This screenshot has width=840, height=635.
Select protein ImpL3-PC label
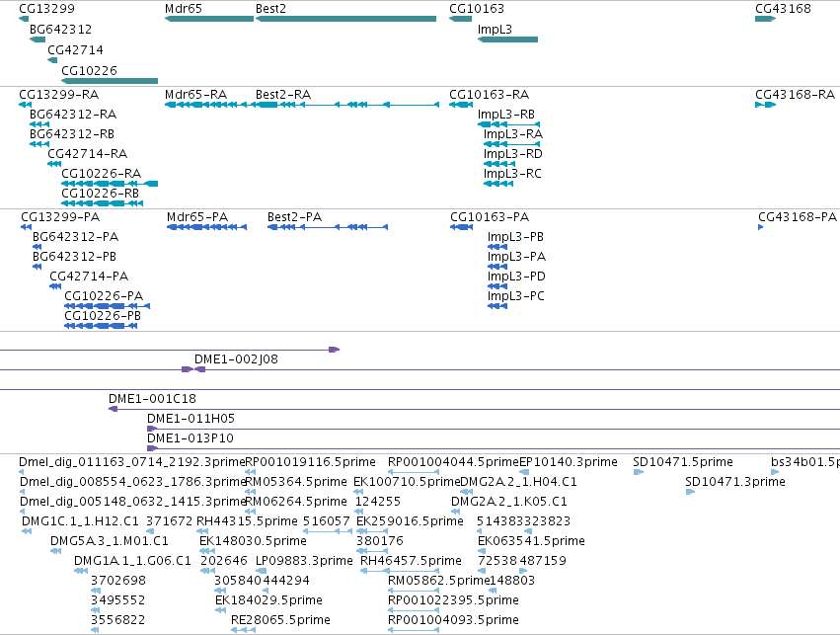516,296
